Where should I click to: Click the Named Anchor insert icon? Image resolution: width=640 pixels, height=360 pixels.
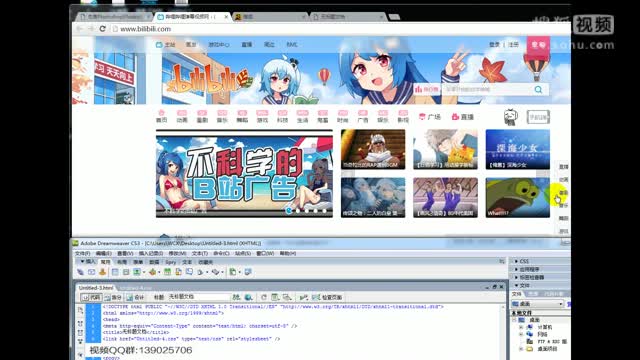tap(102, 272)
